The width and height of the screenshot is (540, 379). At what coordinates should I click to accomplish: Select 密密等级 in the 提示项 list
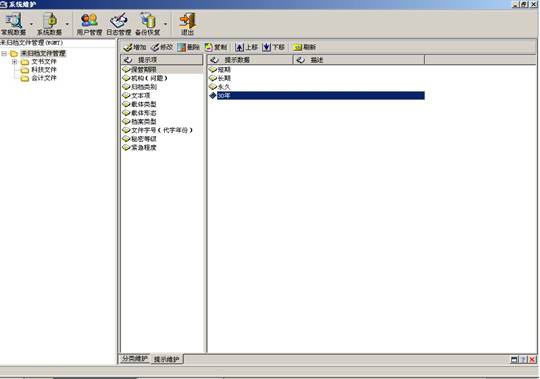click(x=144, y=139)
